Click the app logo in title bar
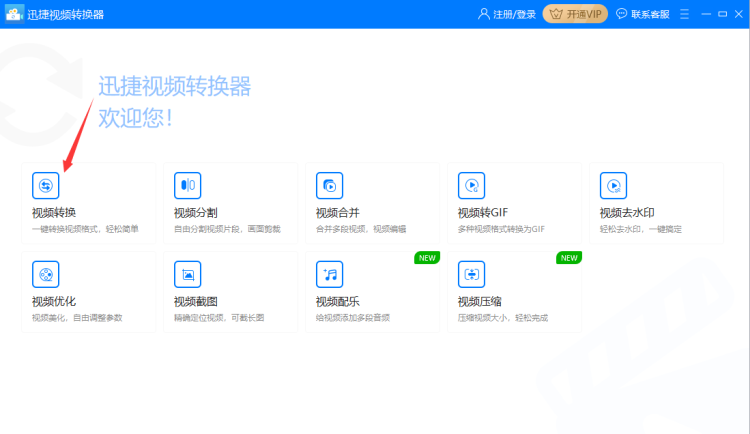The height and width of the screenshot is (434, 750). click(x=14, y=14)
